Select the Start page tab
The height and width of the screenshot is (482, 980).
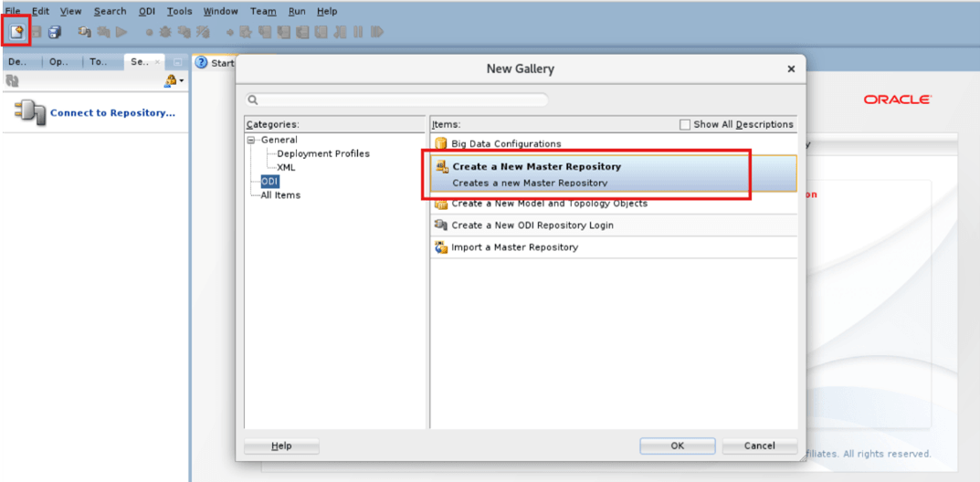215,62
